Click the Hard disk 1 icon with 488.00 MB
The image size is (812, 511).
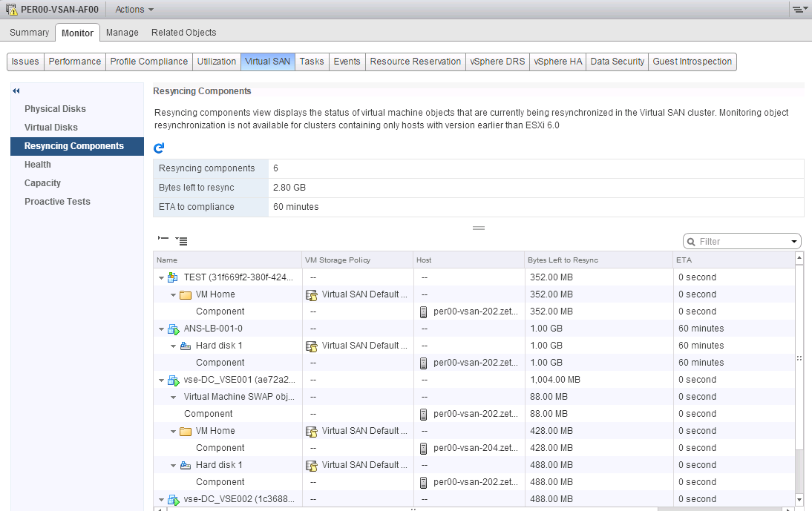(x=186, y=466)
